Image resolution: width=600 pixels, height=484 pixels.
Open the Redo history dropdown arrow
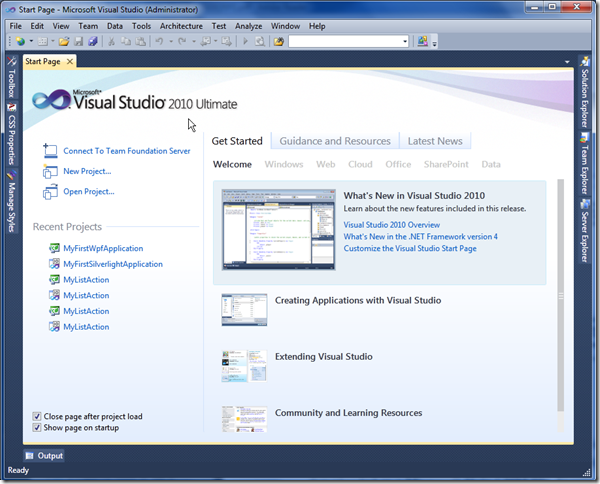(x=194, y=41)
